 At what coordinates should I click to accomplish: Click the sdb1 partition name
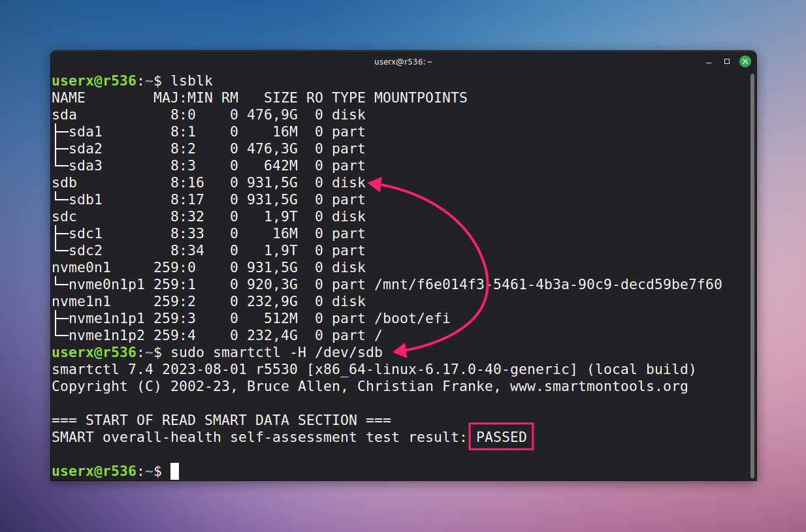pyautogui.click(x=86, y=200)
